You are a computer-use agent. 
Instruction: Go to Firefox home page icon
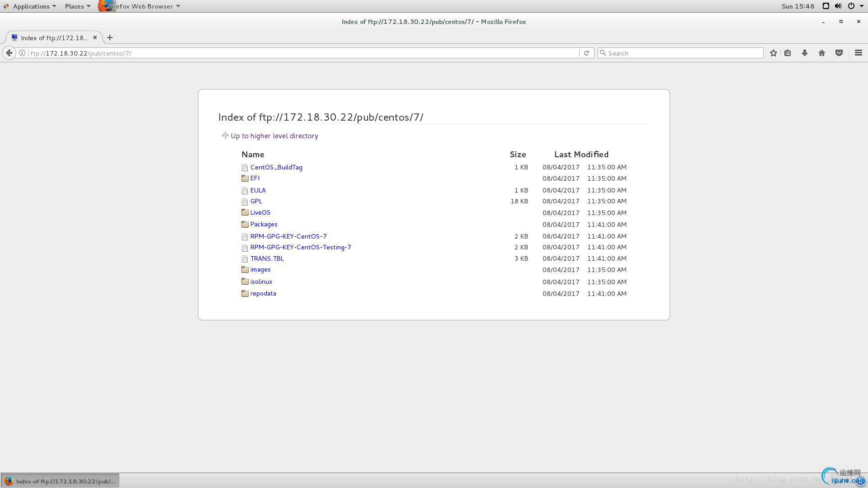(822, 53)
